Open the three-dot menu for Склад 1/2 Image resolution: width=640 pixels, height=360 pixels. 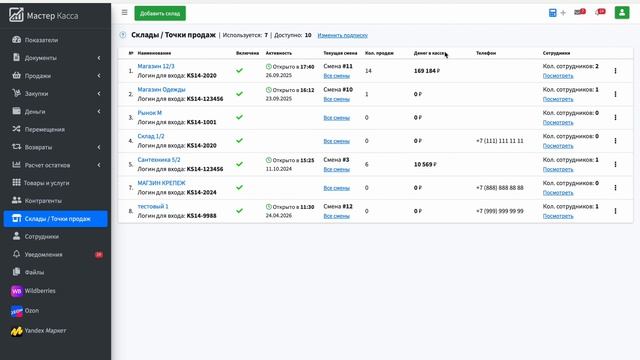tap(615, 141)
